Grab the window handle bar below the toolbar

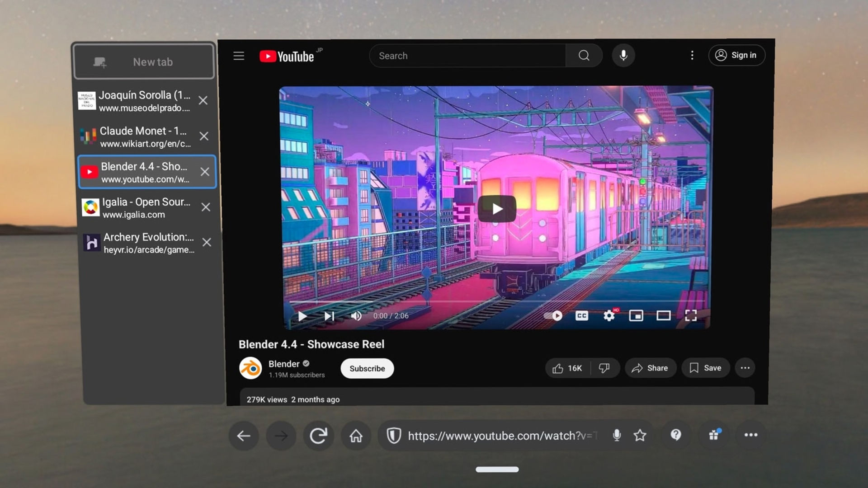pos(497,469)
